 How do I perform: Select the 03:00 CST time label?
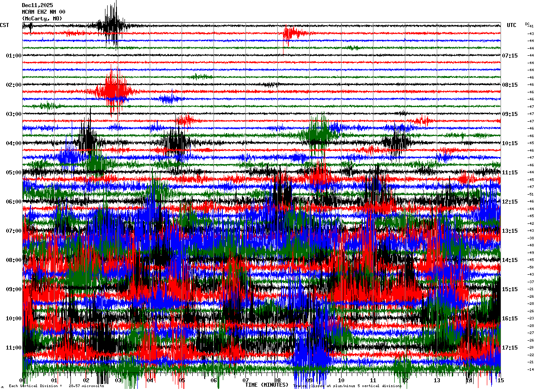[x=14, y=114]
